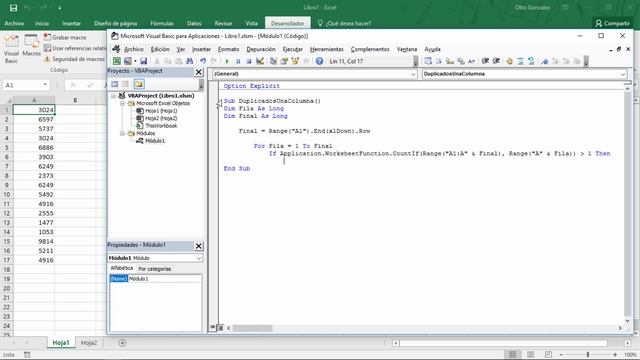Click Macros button in Excel ribbon

click(x=31, y=45)
